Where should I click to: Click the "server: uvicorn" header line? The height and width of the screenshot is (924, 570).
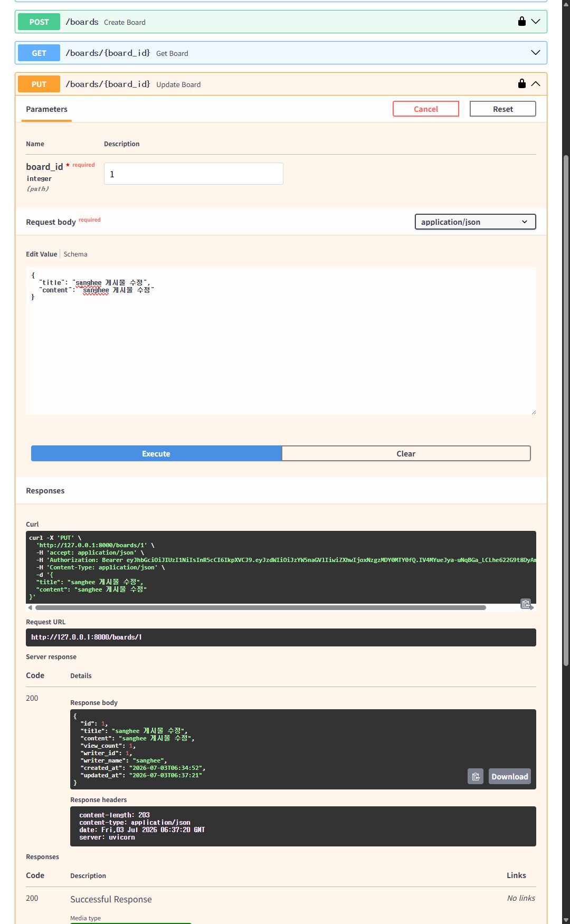(x=107, y=837)
